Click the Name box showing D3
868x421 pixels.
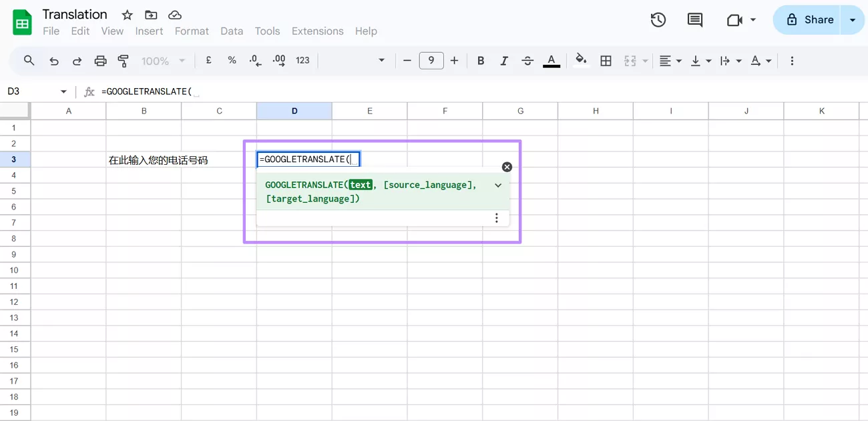tap(30, 91)
